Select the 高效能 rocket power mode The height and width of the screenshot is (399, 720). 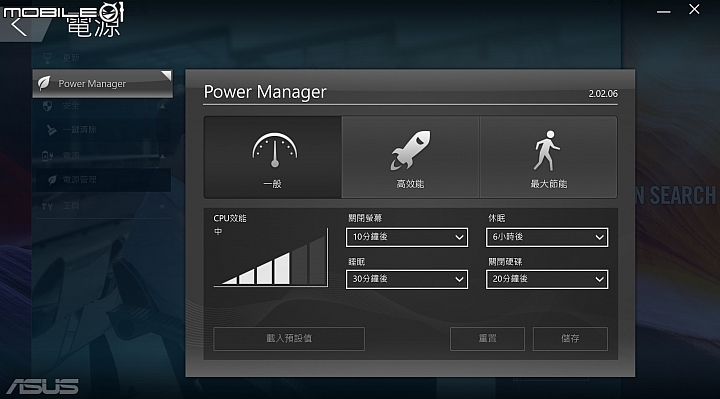tap(411, 157)
